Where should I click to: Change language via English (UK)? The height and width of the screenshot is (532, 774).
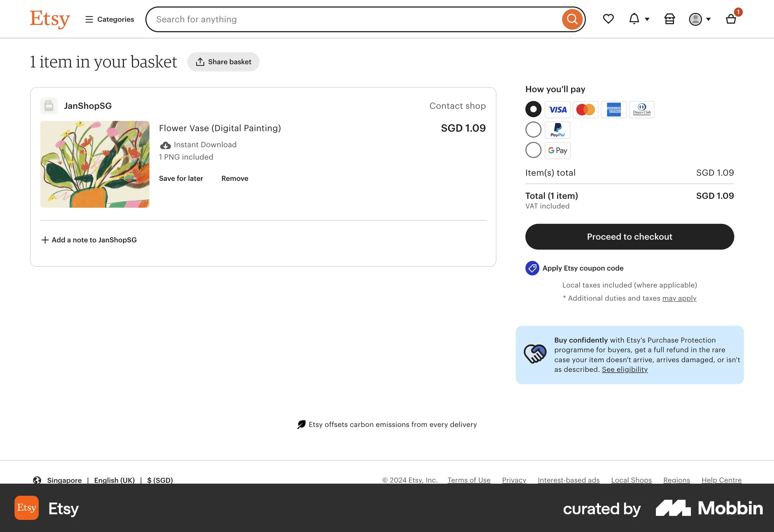coord(114,480)
